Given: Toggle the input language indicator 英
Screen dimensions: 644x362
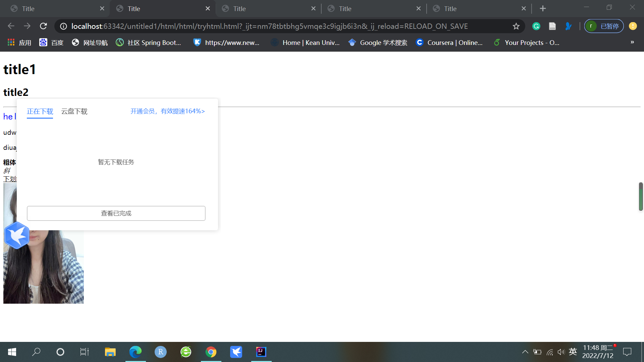Looking at the screenshot, I should point(573,352).
